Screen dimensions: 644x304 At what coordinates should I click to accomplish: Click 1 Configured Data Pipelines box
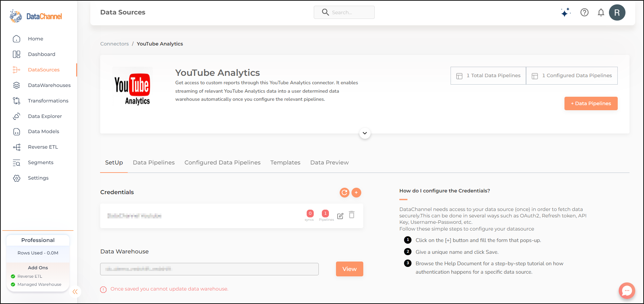[x=572, y=75]
